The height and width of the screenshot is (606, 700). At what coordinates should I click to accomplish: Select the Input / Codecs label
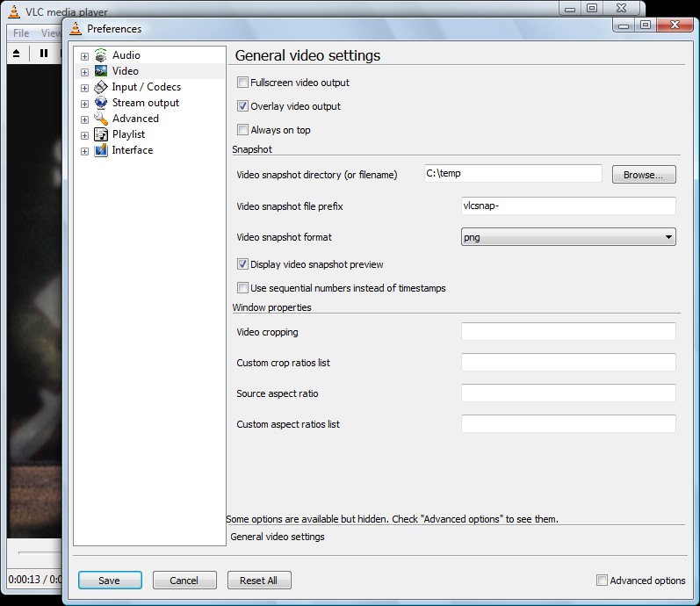pyautogui.click(x=147, y=87)
